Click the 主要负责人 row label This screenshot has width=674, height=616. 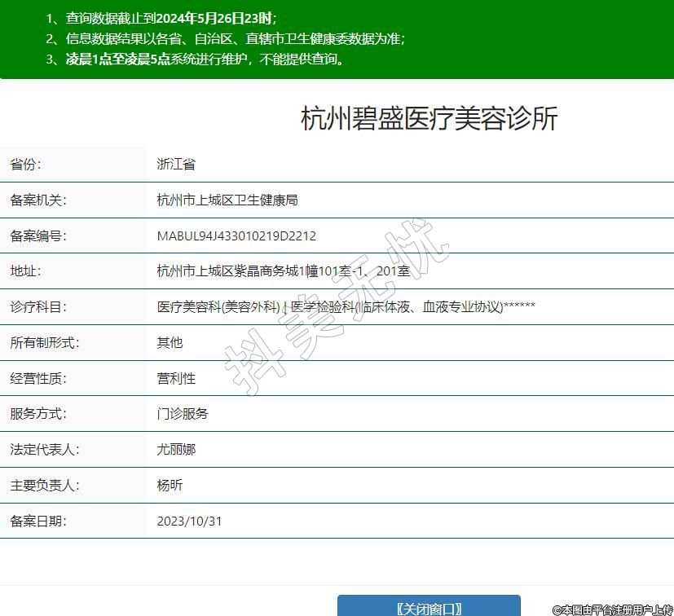[x=45, y=486]
